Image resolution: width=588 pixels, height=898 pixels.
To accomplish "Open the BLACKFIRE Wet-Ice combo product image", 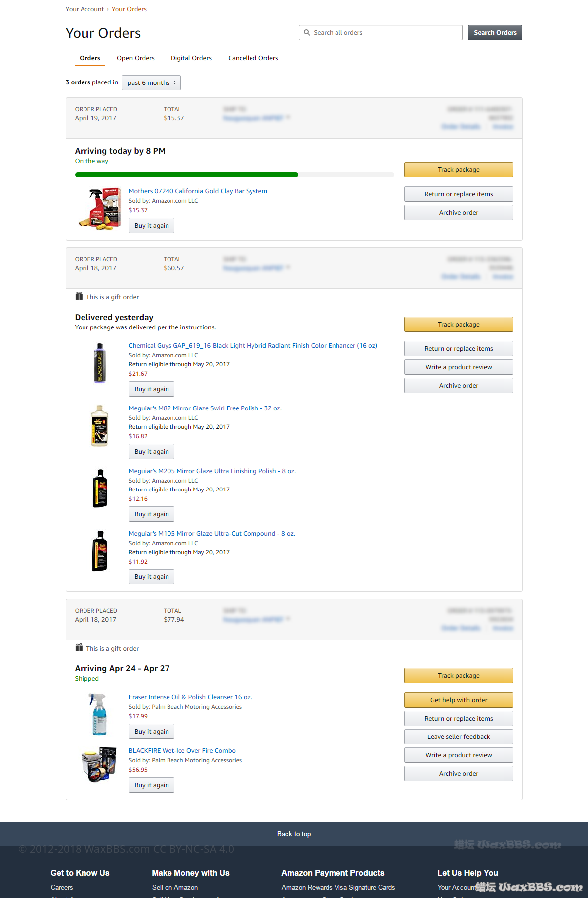I will [x=99, y=764].
